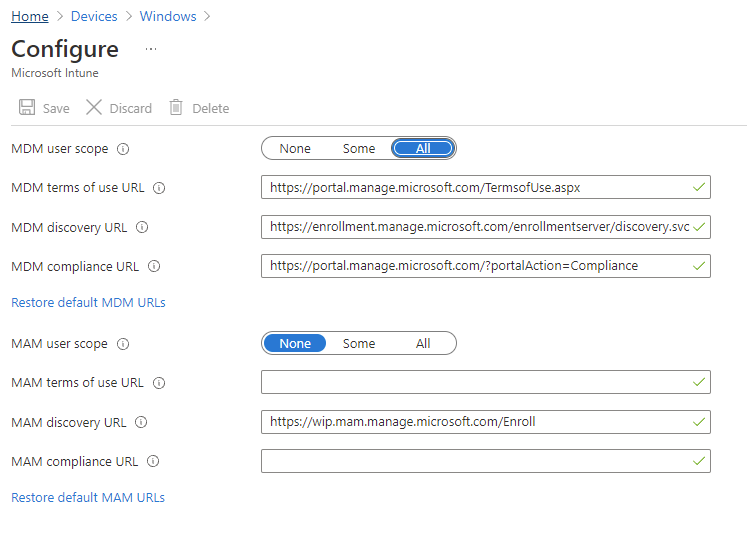
Task: Show info tooltip for MAM terms of use URL
Action: (x=159, y=383)
